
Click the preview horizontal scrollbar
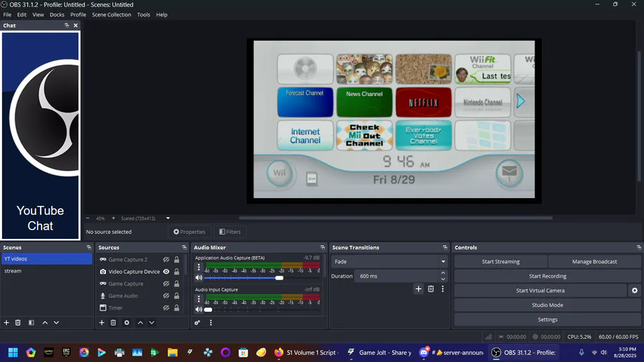pyautogui.click(x=396, y=218)
